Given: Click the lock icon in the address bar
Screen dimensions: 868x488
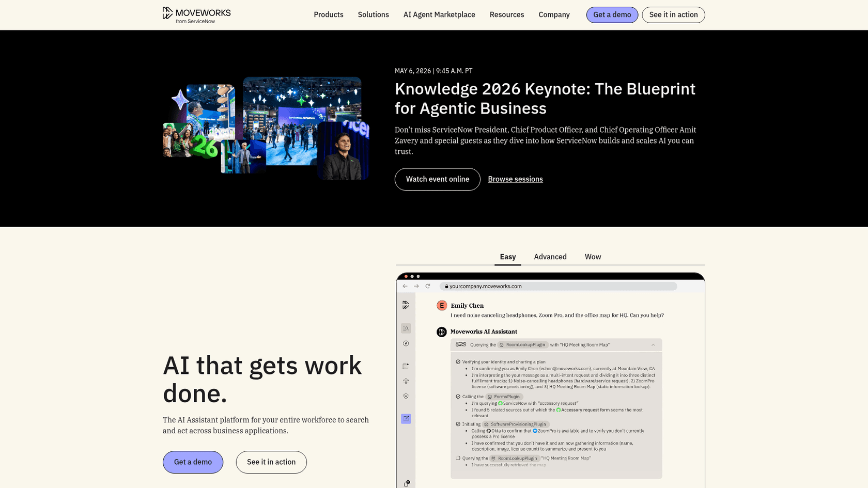Looking at the screenshot, I should pyautogui.click(x=446, y=286).
